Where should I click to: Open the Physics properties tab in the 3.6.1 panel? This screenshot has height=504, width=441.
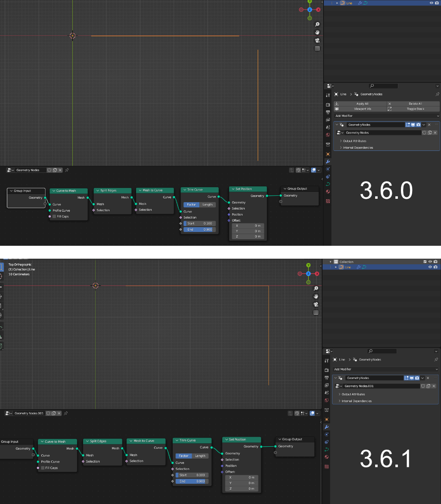click(x=326, y=442)
